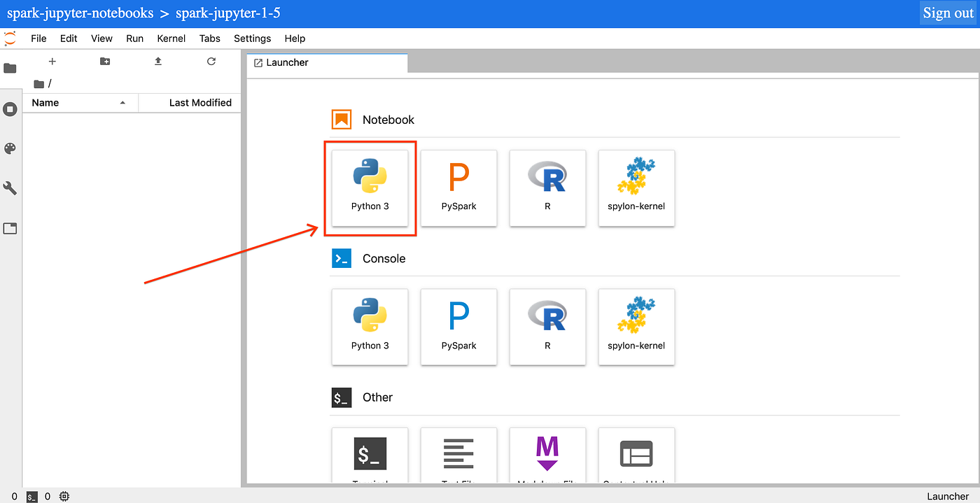
Task: Open the running kernels sidebar panel
Action: (10, 108)
